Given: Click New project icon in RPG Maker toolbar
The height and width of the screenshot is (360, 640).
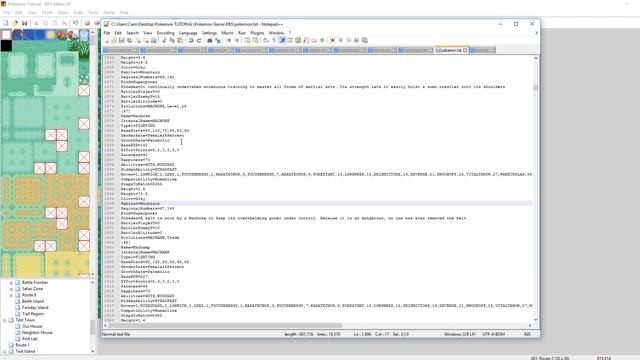Looking at the screenshot, I should [6, 23].
